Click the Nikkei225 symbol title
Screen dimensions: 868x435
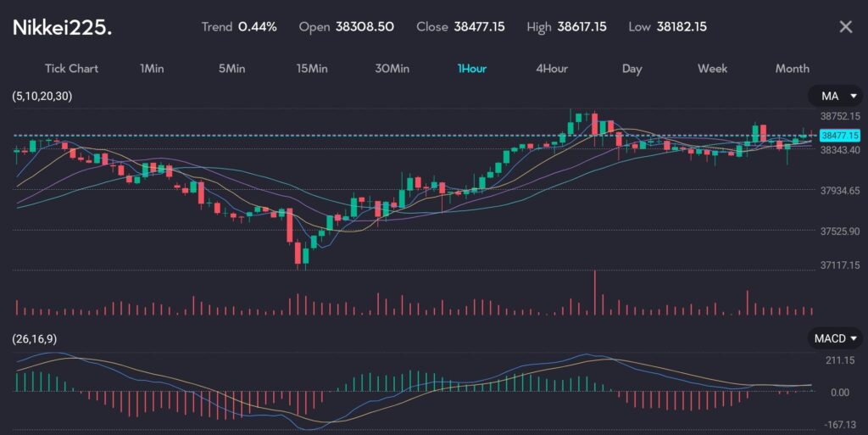[x=62, y=27]
